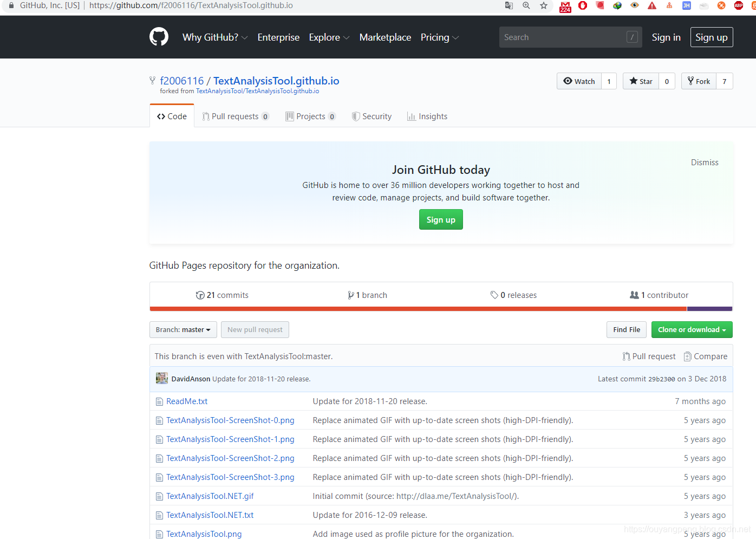This screenshot has height=539, width=756.
Task: View the 21 commits history
Action: (222, 295)
